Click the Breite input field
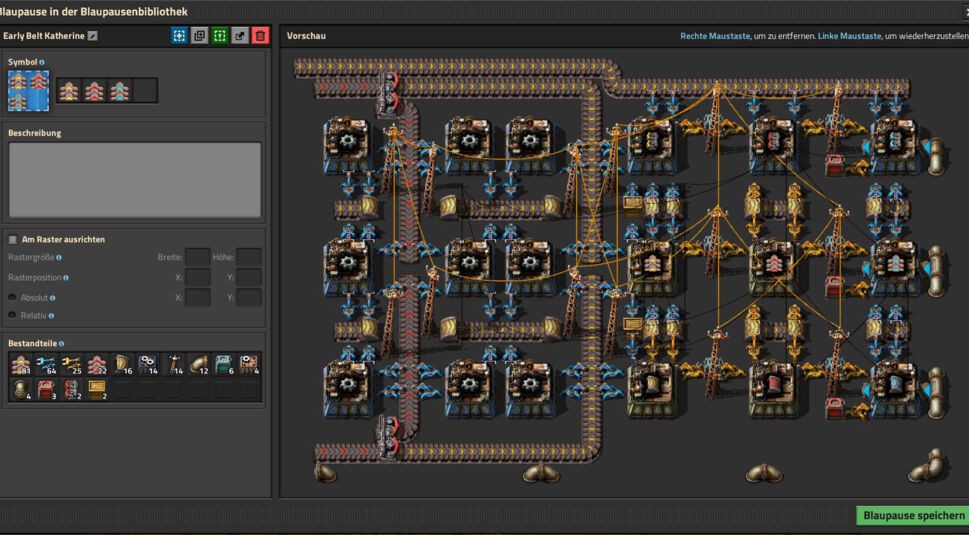This screenshot has height=535, width=969. click(x=197, y=257)
